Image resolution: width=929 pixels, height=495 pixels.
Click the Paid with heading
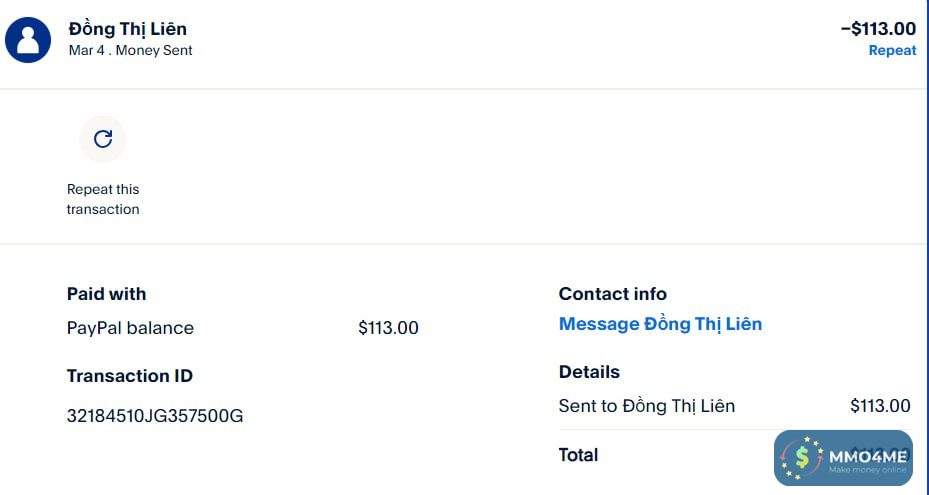106,294
